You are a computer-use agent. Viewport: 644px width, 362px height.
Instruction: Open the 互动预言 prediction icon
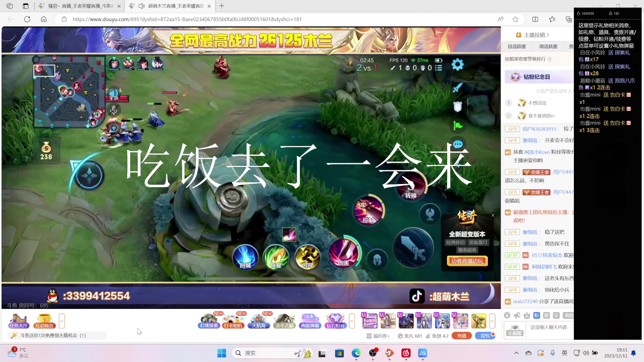[x=44, y=321]
